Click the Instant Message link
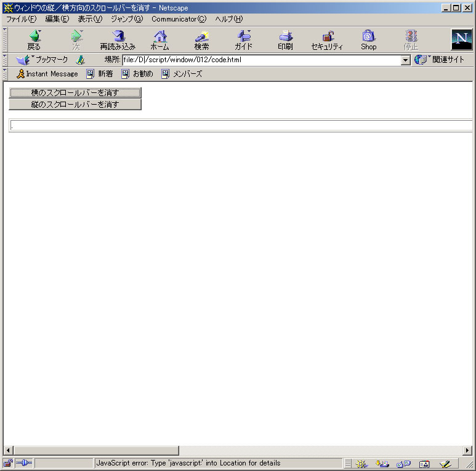The width and height of the screenshot is (476, 471). coord(47,74)
